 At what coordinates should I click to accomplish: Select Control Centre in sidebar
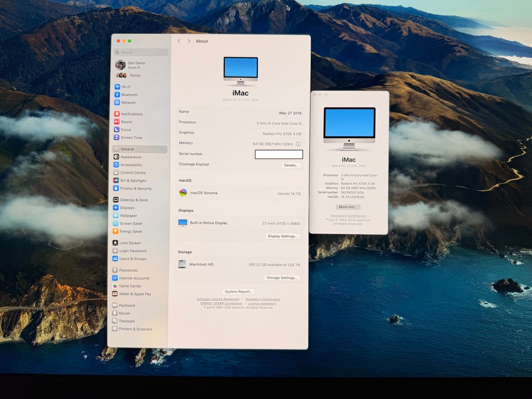[129, 173]
